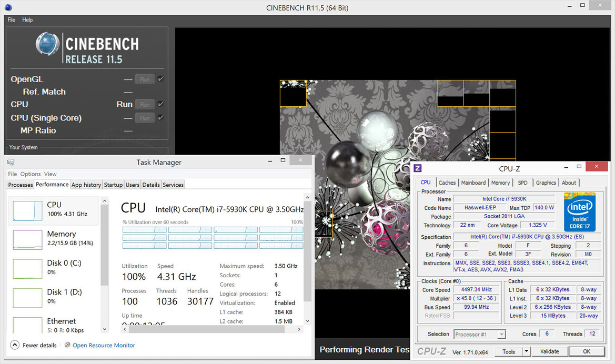Click the Threads 1036 value in Task Manager

click(167, 301)
